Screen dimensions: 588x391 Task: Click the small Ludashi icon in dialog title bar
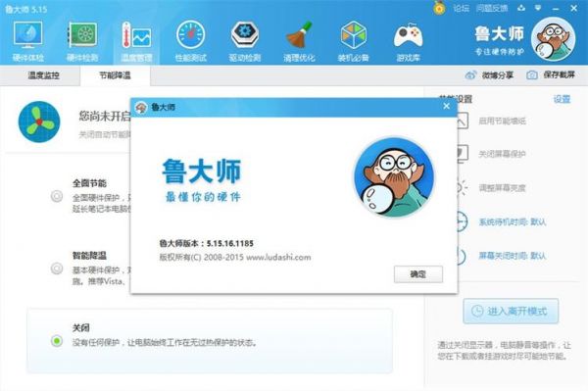[x=141, y=108]
